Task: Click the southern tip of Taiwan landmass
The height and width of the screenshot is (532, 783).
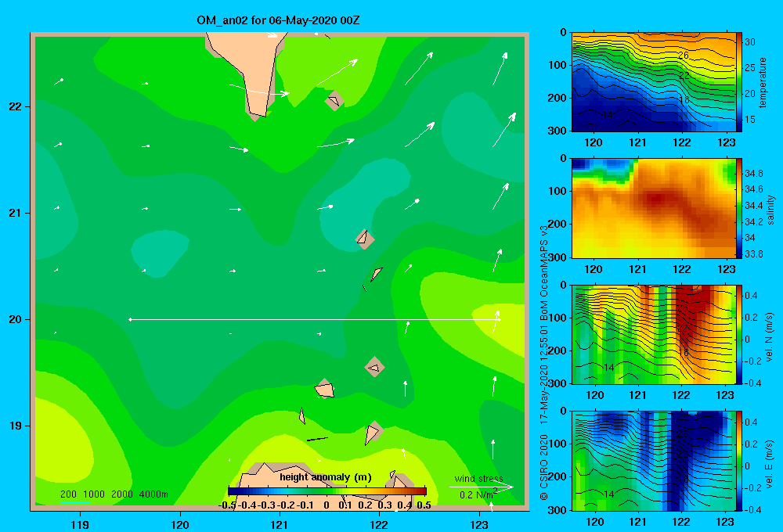Action: (x=258, y=117)
